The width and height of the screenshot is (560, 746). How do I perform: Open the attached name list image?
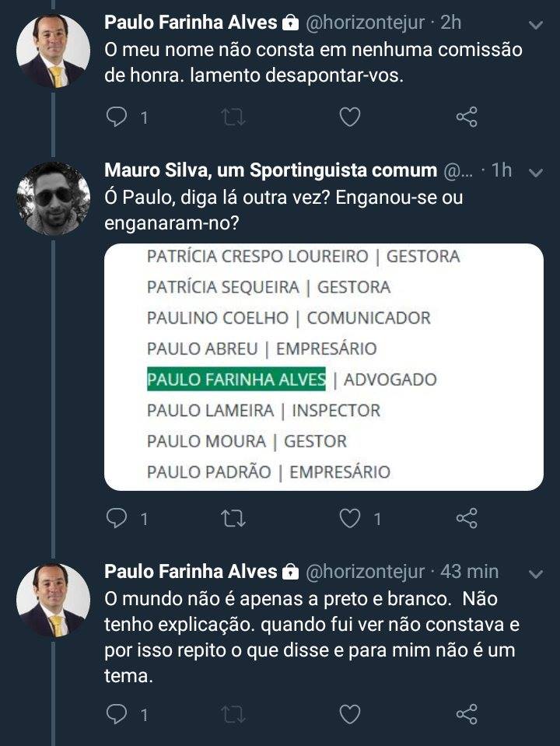(324, 367)
